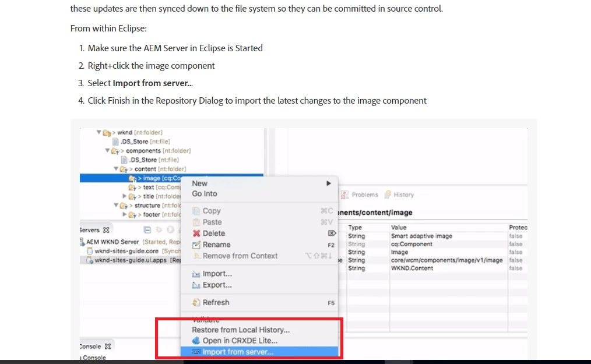The width and height of the screenshot is (591, 364).
Task: Click the red X Delete icon
Action: click(196, 234)
